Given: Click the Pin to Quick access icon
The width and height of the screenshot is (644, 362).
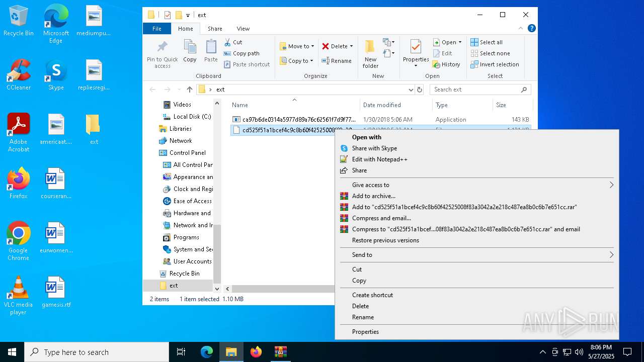Looking at the screenshot, I should click(x=162, y=54).
